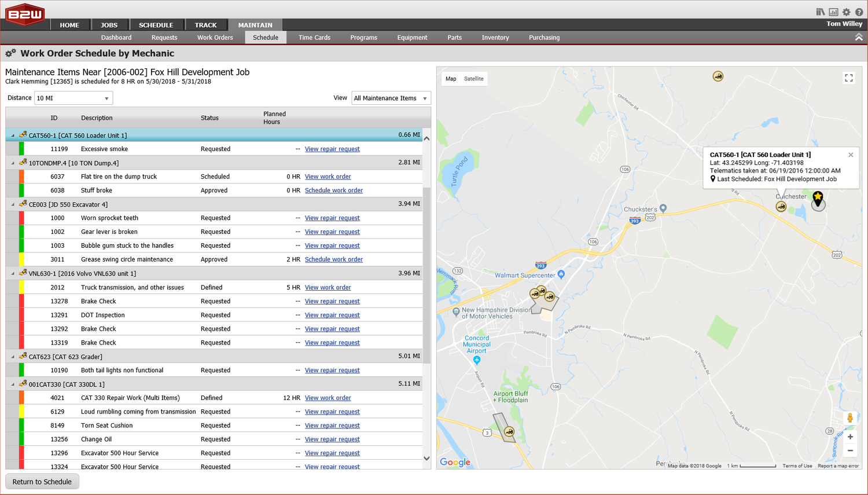Open the Distance 10 MI dropdown
The width and height of the screenshot is (868, 495).
point(73,98)
